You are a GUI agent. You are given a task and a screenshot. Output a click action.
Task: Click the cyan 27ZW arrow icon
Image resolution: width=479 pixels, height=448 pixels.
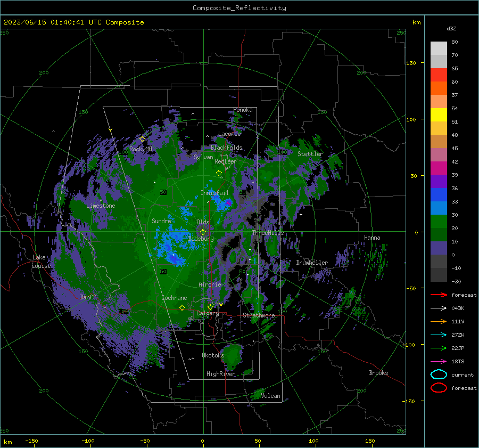439,335
